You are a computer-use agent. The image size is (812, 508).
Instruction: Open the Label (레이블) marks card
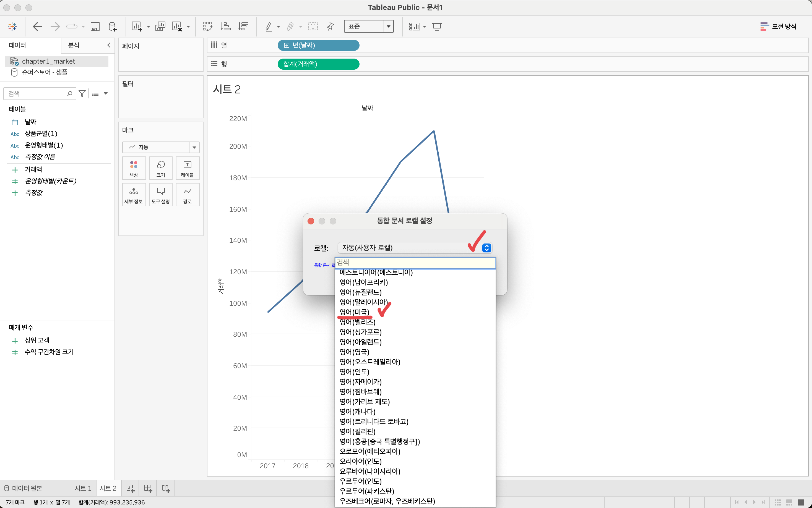tap(187, 168)
